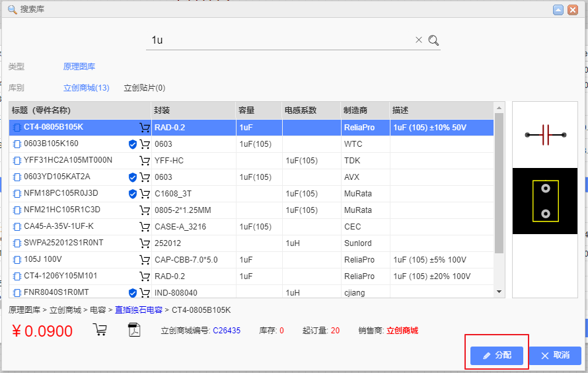
Task: Sort by 电感系数 column header
Action: pyautogui.click(x=312, y=110)
